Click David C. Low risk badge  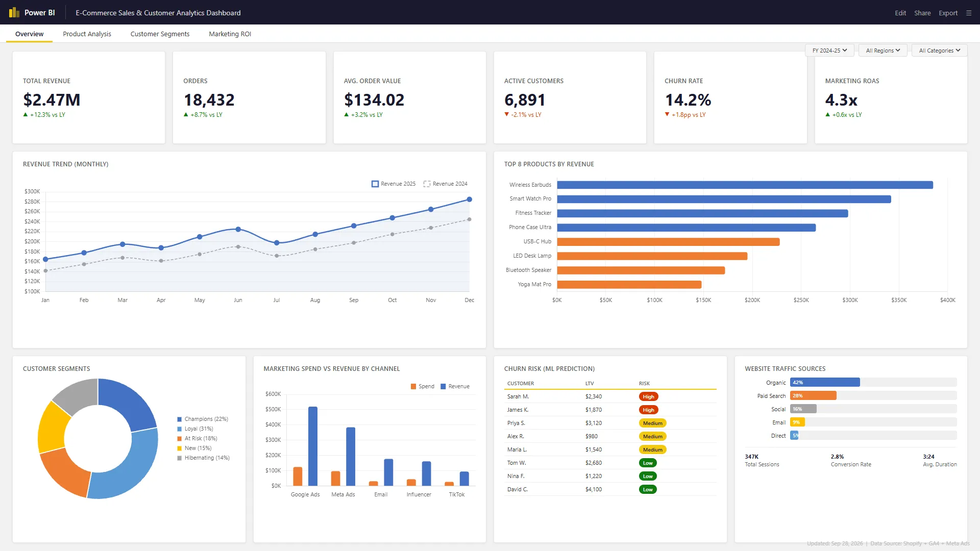click(x=648, y=489)
